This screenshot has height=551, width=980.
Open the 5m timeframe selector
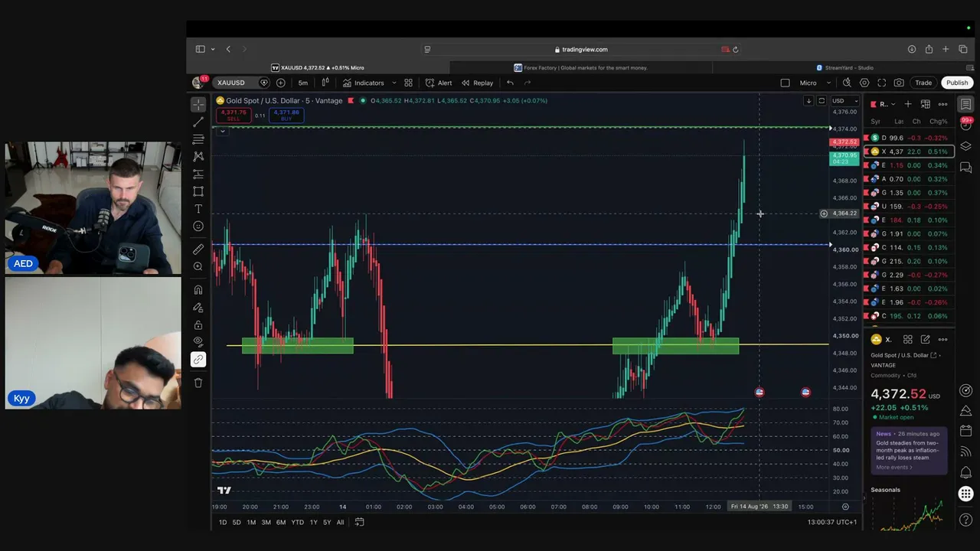pyautogui.click(x=303, y=83)
